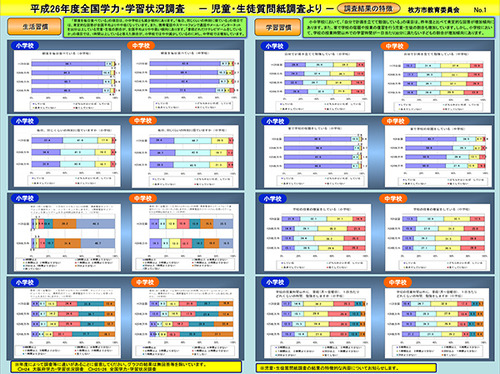Click the 平成26年度全国学力・学習状況調査 title text
500x374 pixels.
coord(108,9)
